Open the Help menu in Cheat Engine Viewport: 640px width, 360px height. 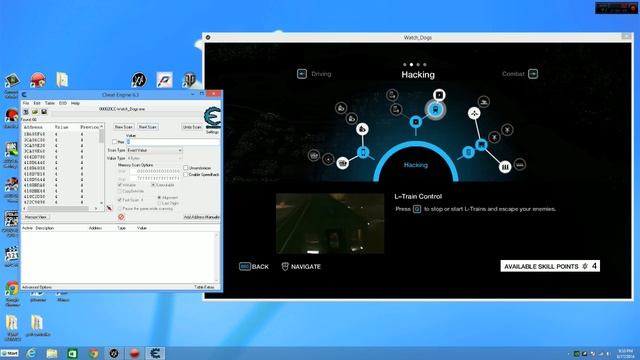click(x=76, y=103)
